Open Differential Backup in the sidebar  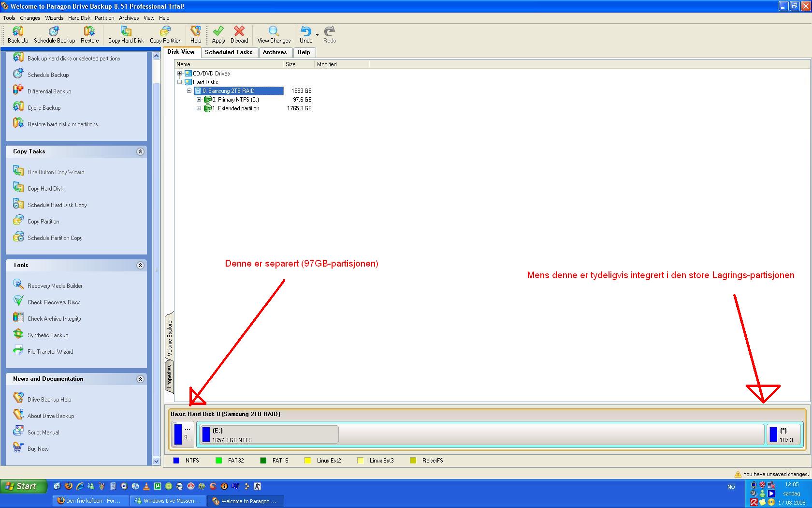coord(49,91)
